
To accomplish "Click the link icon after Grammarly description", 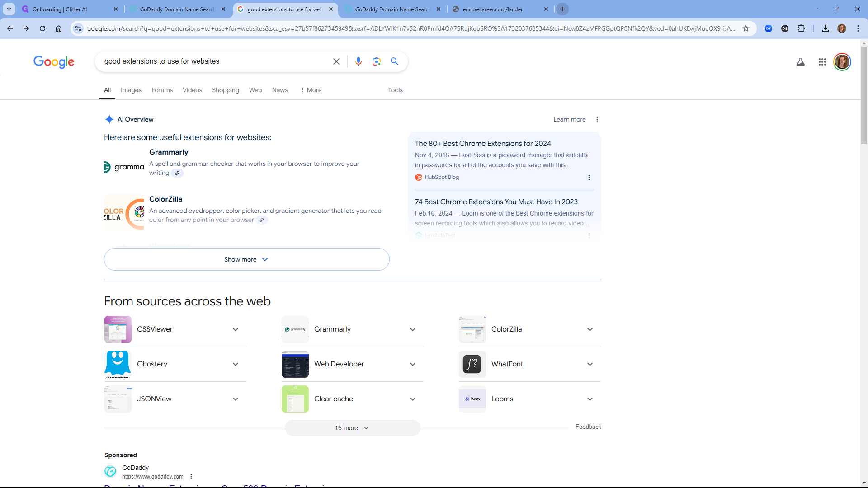I will [177, 173].
